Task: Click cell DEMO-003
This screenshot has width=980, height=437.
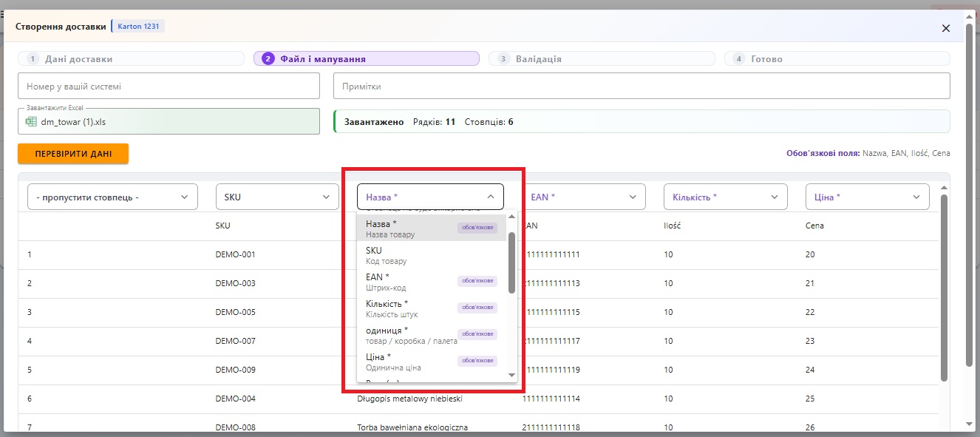Action: coord(235,283)
